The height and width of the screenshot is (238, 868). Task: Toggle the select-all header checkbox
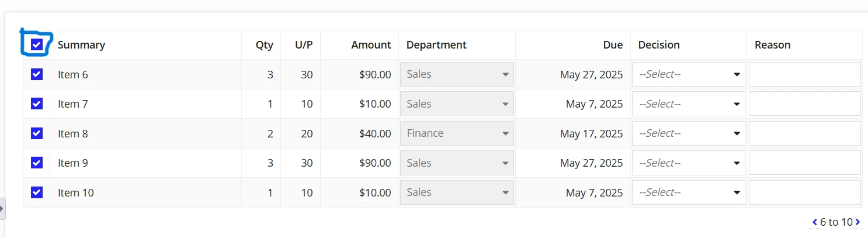pyautogui.click(x=37, y=45)
